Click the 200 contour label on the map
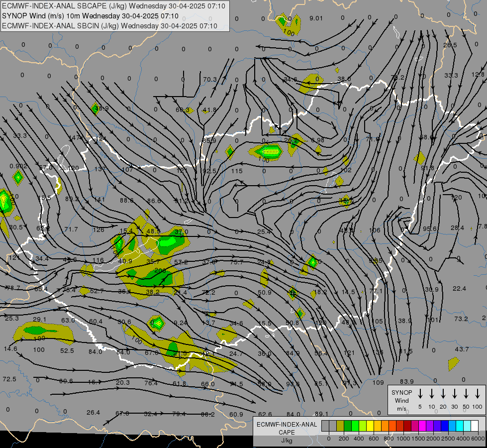 point(160,270)
